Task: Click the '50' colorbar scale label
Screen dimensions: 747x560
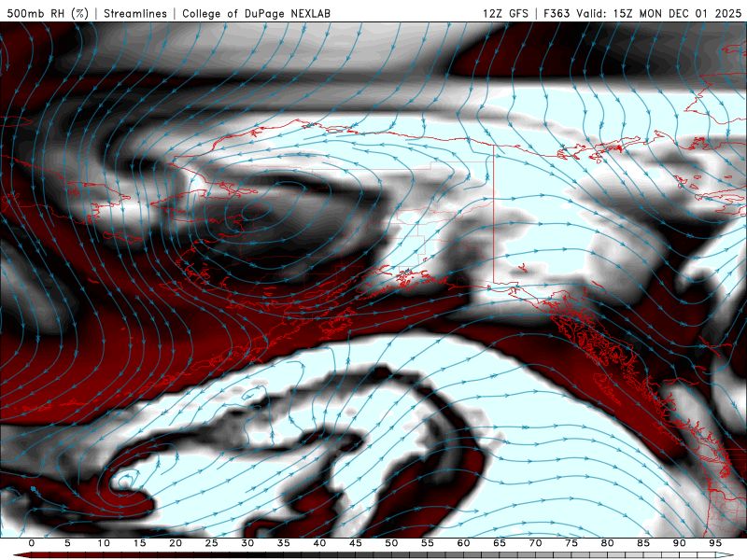Action: [391, 543]
